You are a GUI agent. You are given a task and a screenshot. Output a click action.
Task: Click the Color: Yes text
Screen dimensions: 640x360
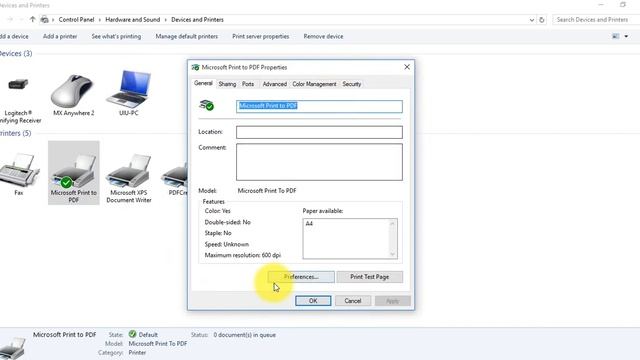(218, 211)
